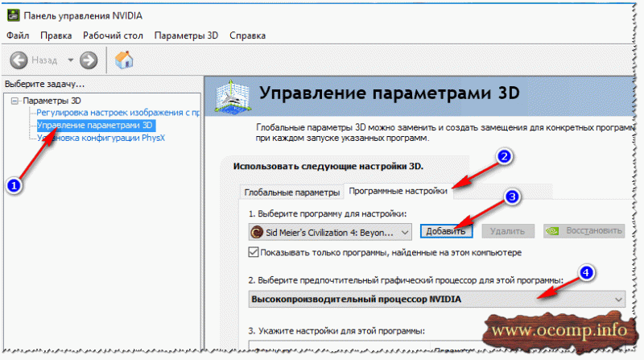Viewport: 644px width, 360px height.
Task: Open the Файл menu
Action: tap(18, 35)
